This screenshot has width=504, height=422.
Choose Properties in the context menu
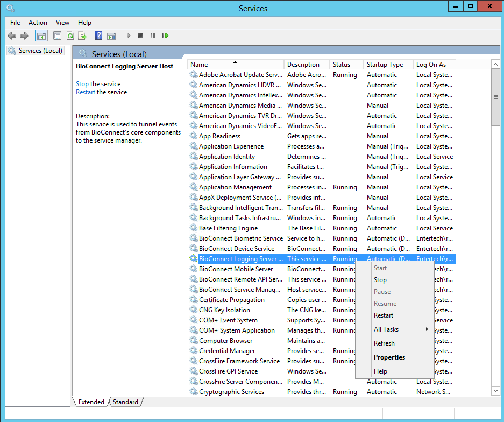click(395, 357)
